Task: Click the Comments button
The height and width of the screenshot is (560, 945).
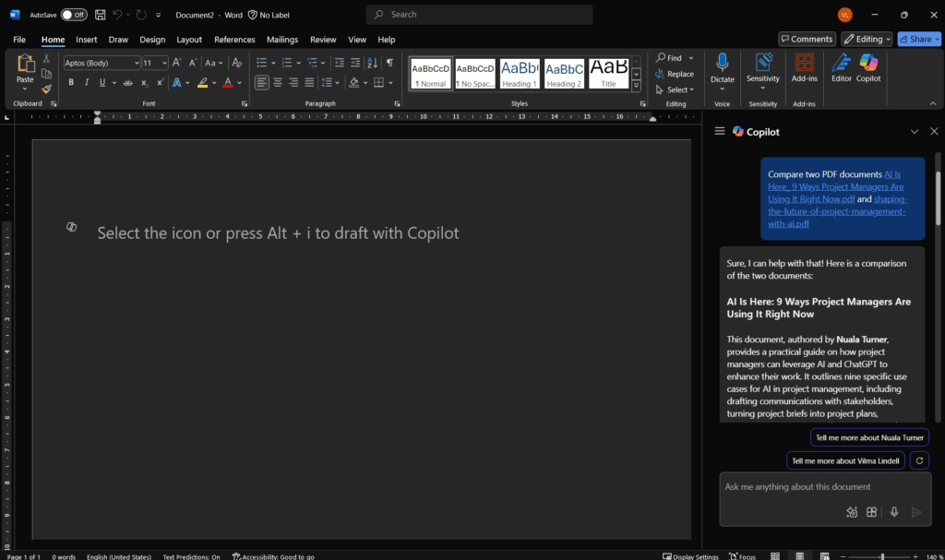Action: pyautogui.click(x=807, y=39)
